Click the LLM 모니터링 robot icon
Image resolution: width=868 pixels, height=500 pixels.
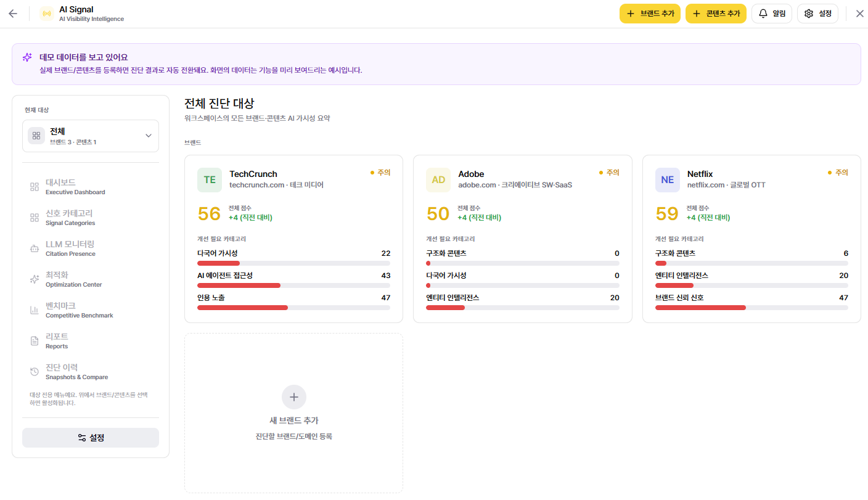35,248
